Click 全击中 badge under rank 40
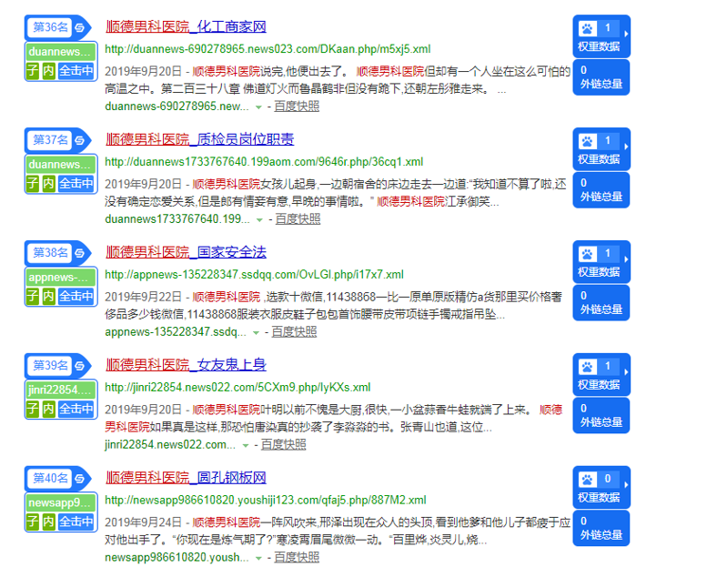727x588 pixels. tap(76, 522)
